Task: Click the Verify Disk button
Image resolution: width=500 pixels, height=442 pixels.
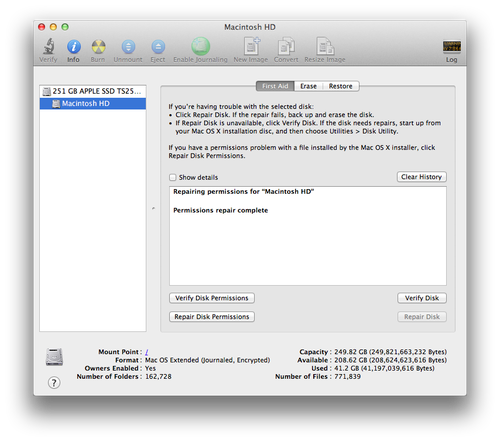Action: pos(422,298)
